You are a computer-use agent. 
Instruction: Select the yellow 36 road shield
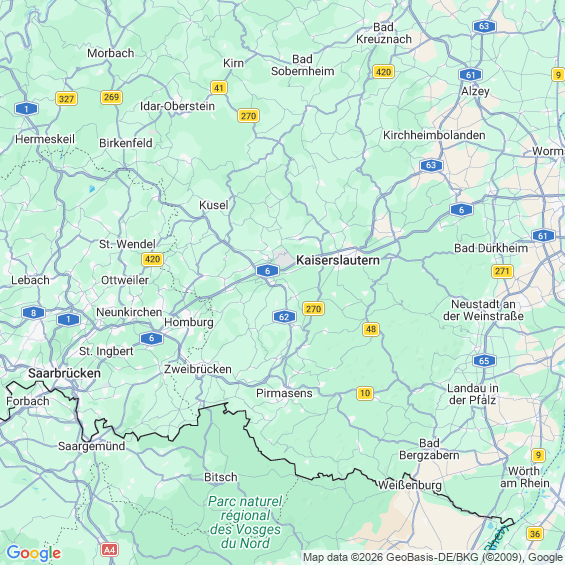click(x=535, y=533)
